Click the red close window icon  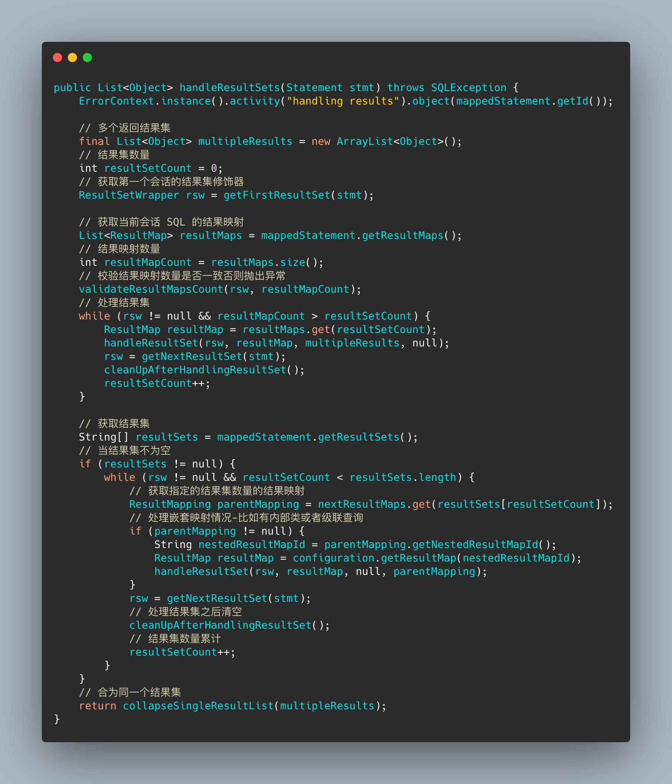point(57,57)
